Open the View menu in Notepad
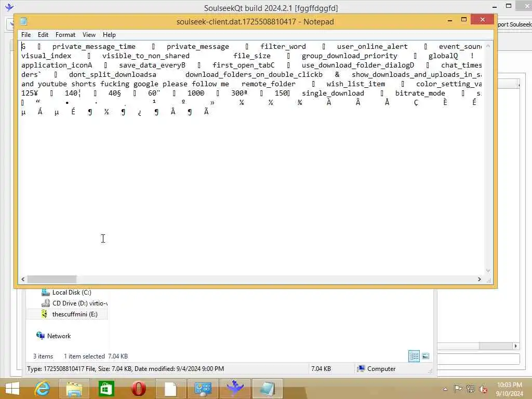The image size is (532, 399). click(x=89, y=35)
